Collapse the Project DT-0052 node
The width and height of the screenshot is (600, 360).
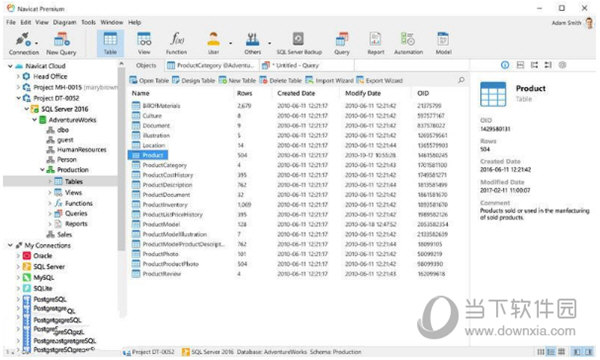pos(18,98)
